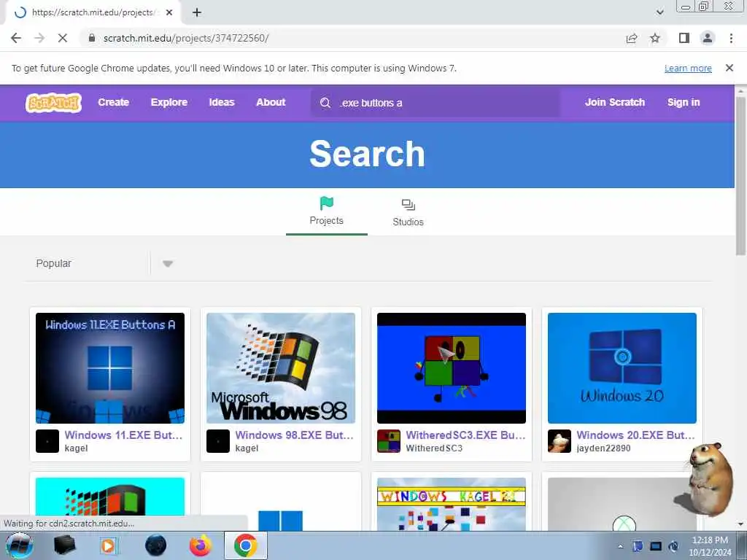Launch the media player taskbar icon

coord(109,545)
